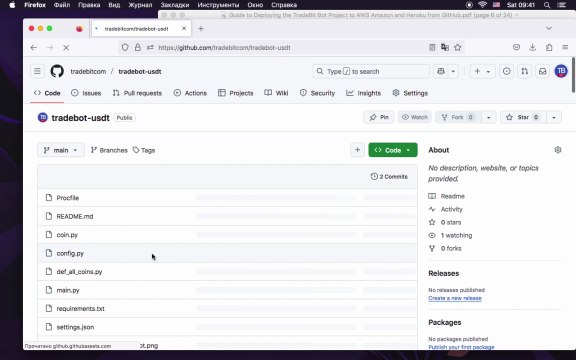
Task: Stop loading the page in Firefox
Action: tap(66, 48)
